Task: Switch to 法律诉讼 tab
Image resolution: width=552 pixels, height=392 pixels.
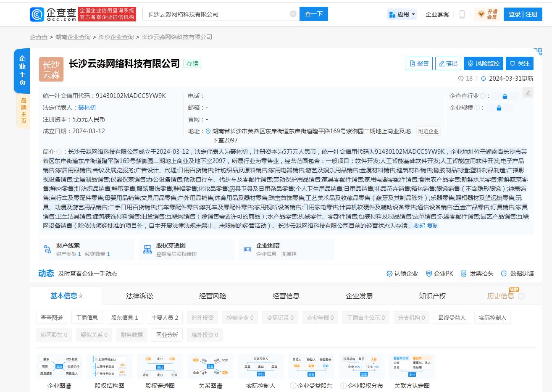Action: click(139, 296)
